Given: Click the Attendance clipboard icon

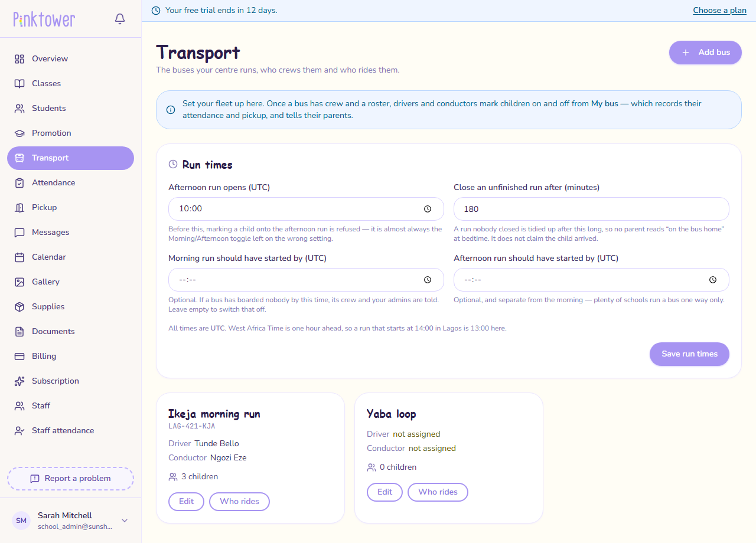Looking at the screenshot, I should pyautogui.click(x=19, y=183).
